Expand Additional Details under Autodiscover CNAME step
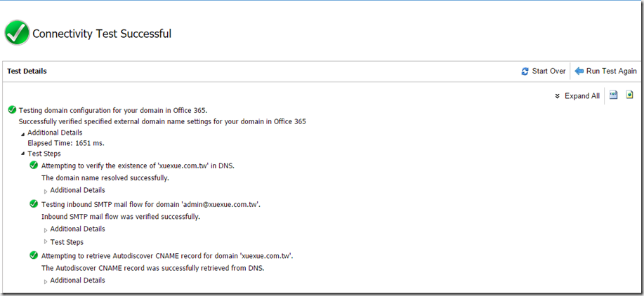This screenshot has width=644, height=296. pyautogui.click(x=46, y=281)
